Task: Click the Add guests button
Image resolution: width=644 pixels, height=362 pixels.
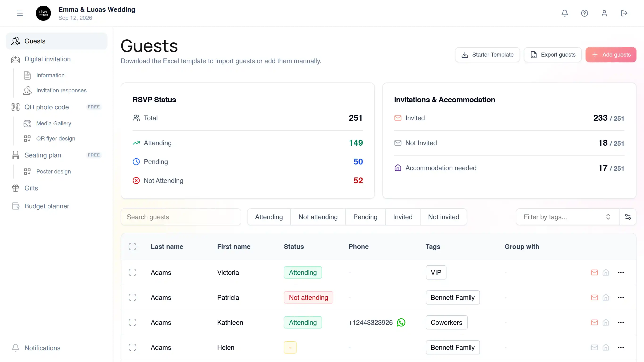Action: pyautogui.click(x=611, y=54)
